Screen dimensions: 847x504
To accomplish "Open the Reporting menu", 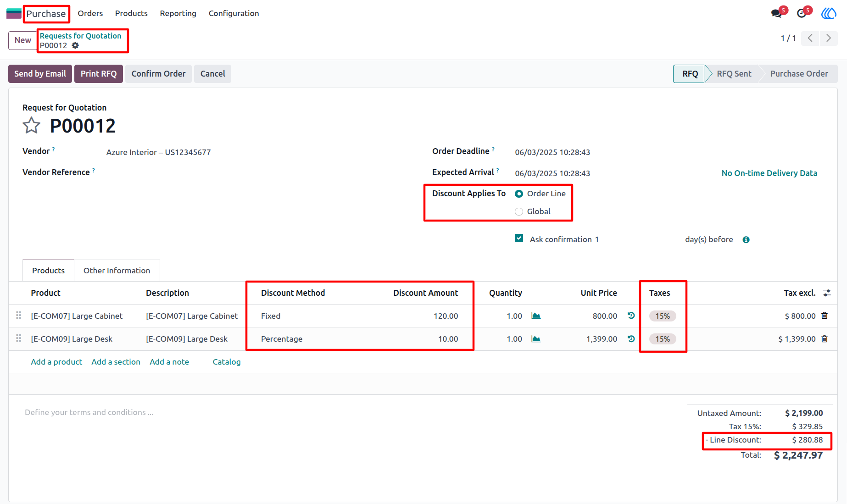I will [x=178, y=13].
